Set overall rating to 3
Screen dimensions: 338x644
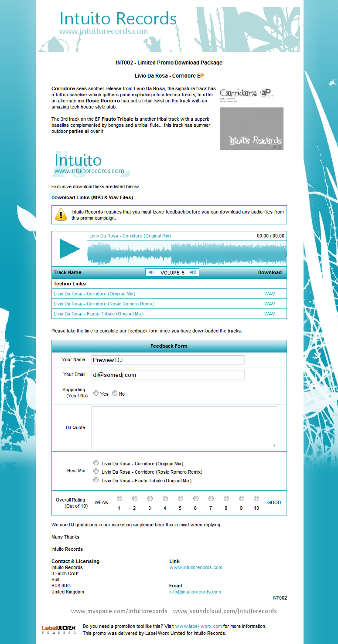pyautogui.click(x=150, y=498)
